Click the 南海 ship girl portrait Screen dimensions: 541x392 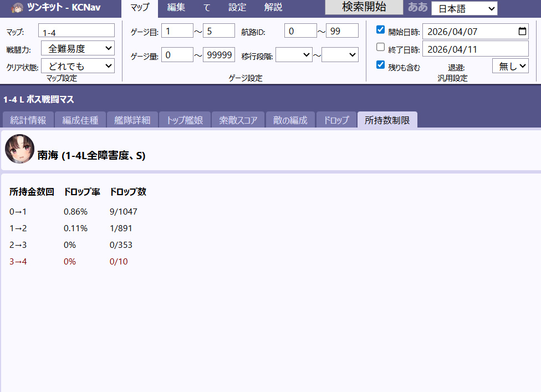[19, 149]
